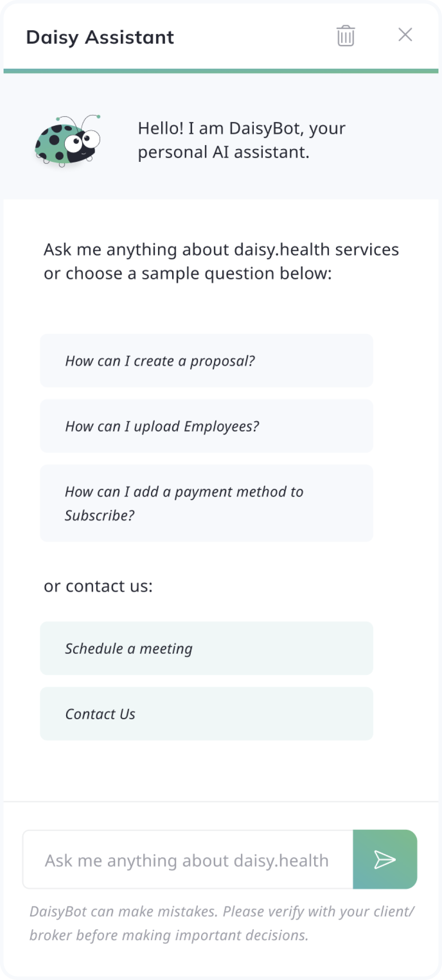442x980 pixels.
Task: Close the Daisy Assistant panel
Action: [x=405, y=35]
